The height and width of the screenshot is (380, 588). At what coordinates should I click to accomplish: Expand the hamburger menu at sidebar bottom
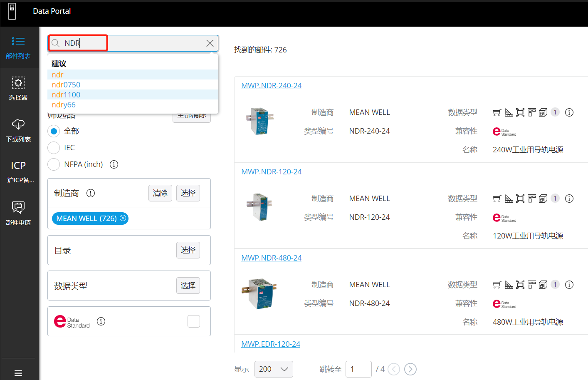point(18,373)
